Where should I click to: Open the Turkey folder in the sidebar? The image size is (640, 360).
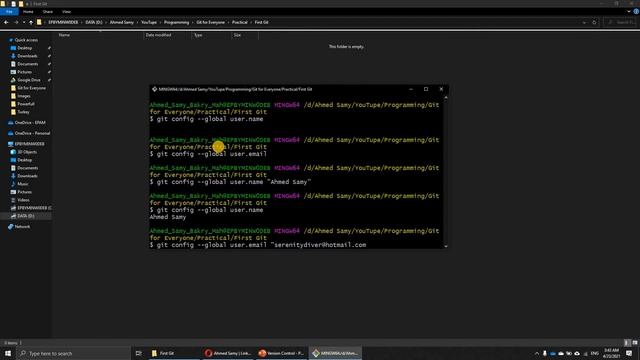tap(23, 112)
